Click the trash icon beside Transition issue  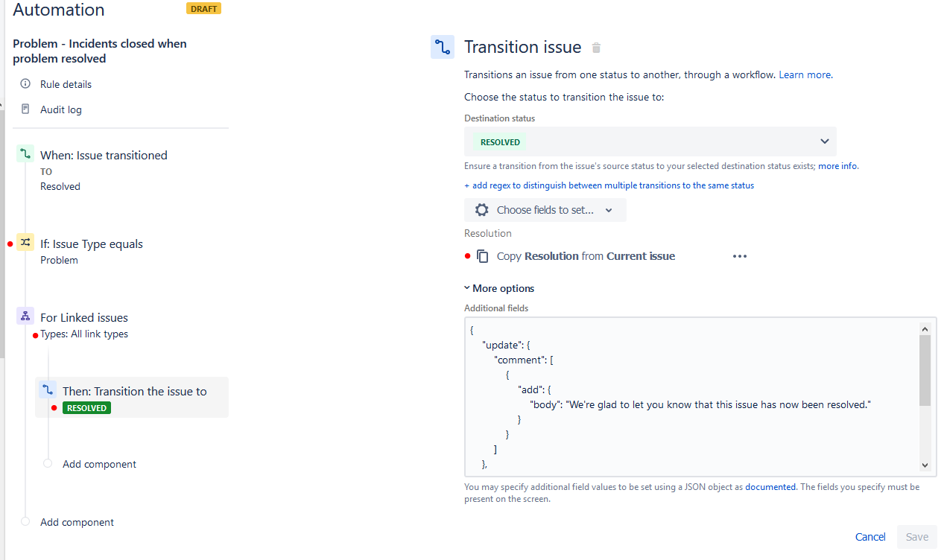[596, 48]
